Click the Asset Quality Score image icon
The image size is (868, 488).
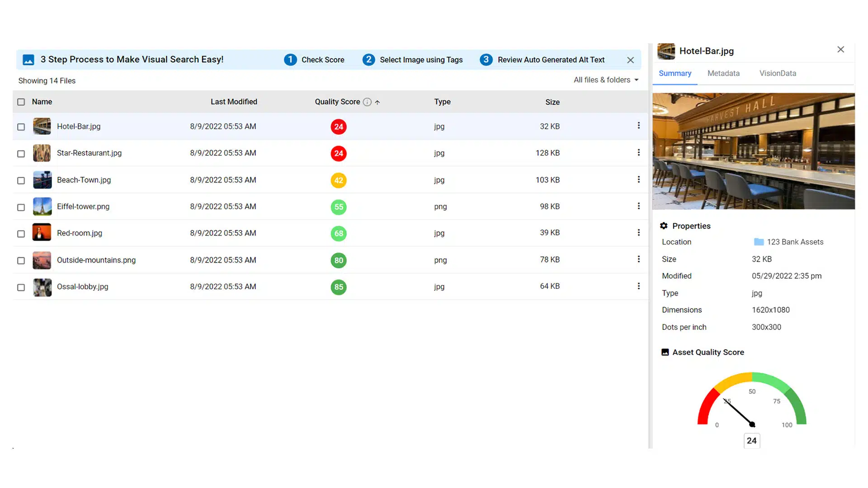pyautogui.click(x=665, y=352)
